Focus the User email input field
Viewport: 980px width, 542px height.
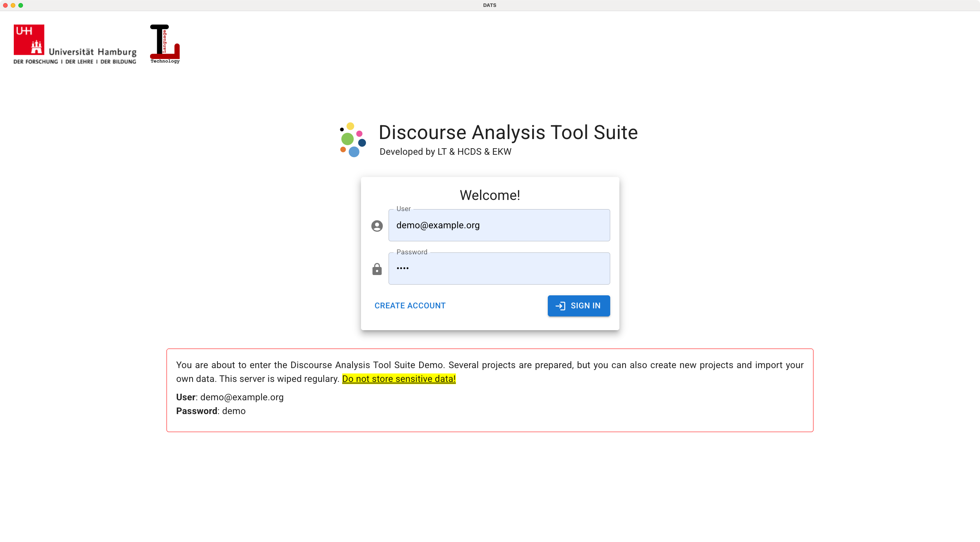pos(499,225)
